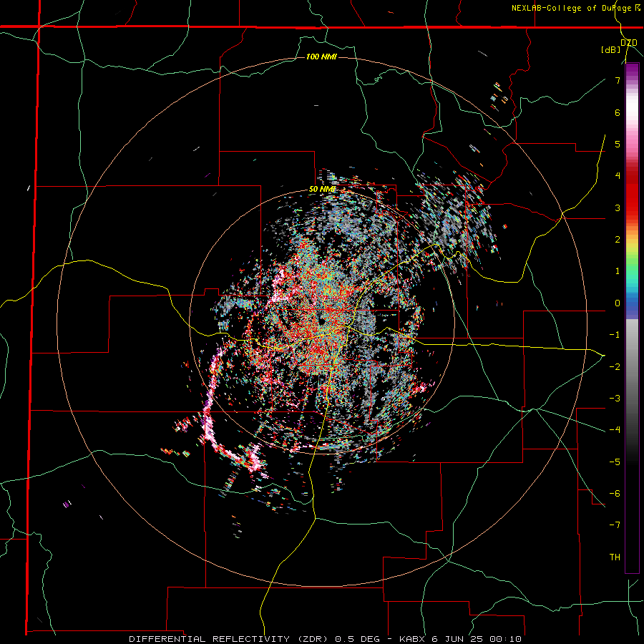Click the -4 value on the color scale

[x=615, y=430]
